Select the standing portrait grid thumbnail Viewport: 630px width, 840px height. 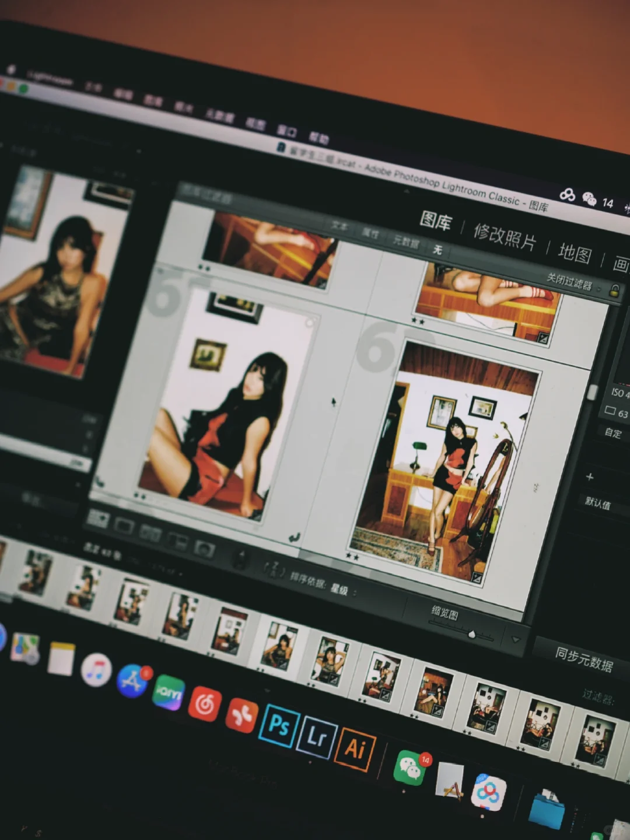(448, 461)
